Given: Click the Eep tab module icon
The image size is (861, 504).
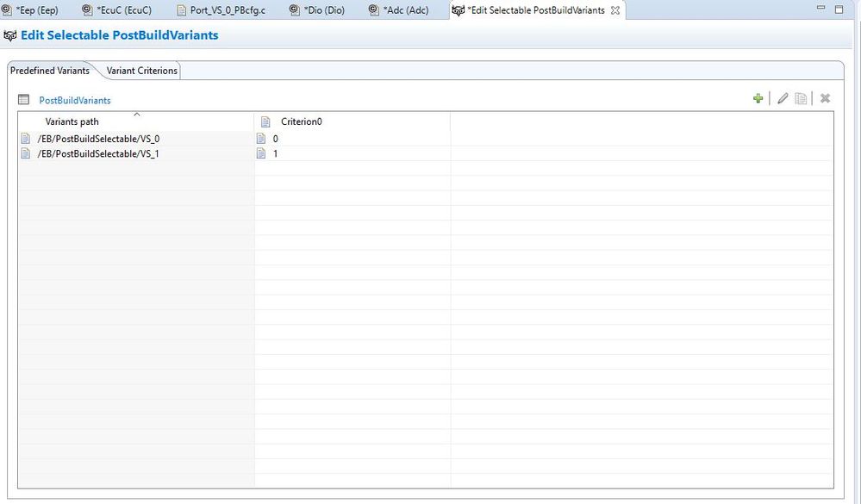Looking at the screenshot, I should pyautogui.click(x=7, y=9).
